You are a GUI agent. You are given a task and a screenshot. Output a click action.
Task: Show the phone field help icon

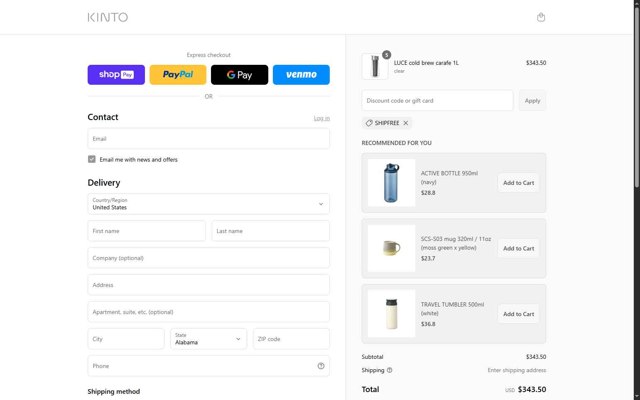pyautogui.click(x=321, y=366)
